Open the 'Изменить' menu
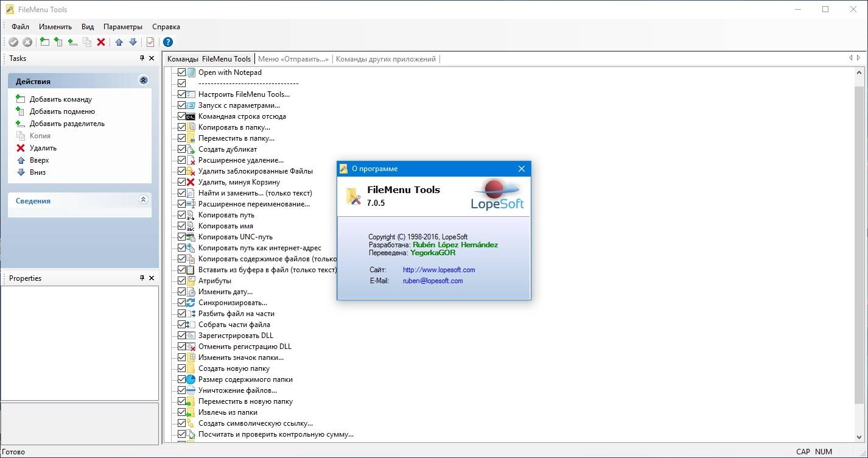868x458 pixels. 55,27
